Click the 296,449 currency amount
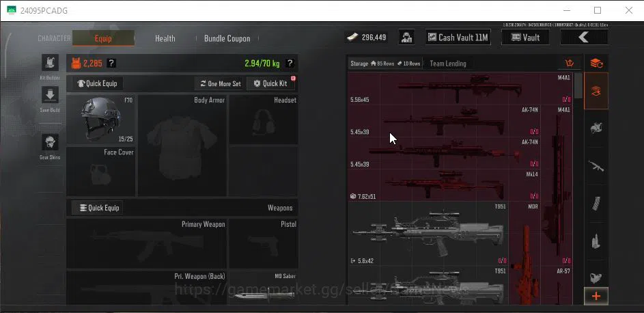644x313 pixels. (x=374, y=38)
